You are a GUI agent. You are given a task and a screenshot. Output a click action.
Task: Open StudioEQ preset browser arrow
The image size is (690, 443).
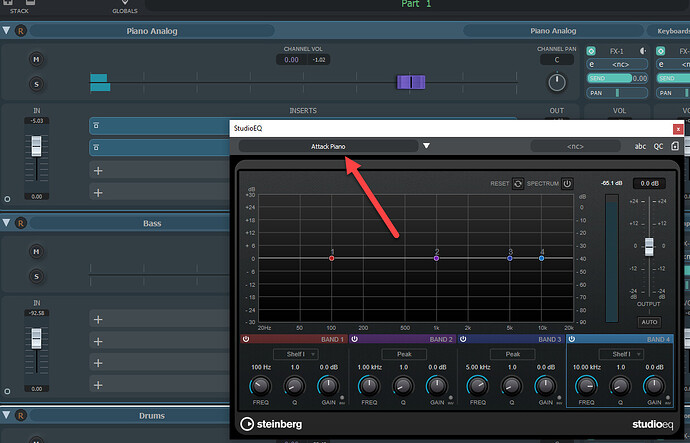pyautogui.click(x=426, y=146)
